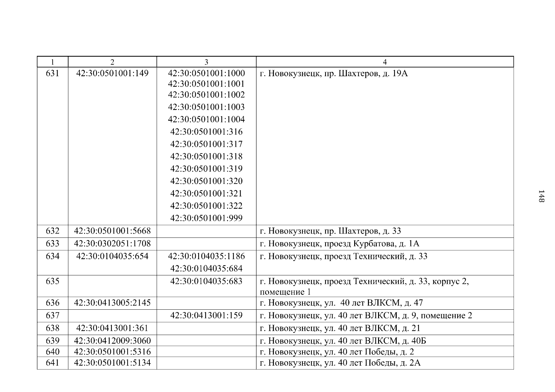Screen dimensions: 555x392
Task: Click column header 2
Action: [112, 62]
